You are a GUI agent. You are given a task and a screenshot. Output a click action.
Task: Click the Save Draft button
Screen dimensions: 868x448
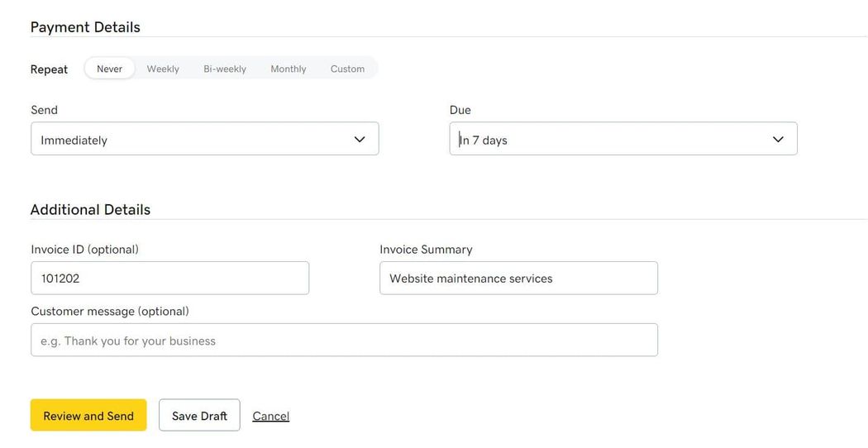tap(199, 415)
